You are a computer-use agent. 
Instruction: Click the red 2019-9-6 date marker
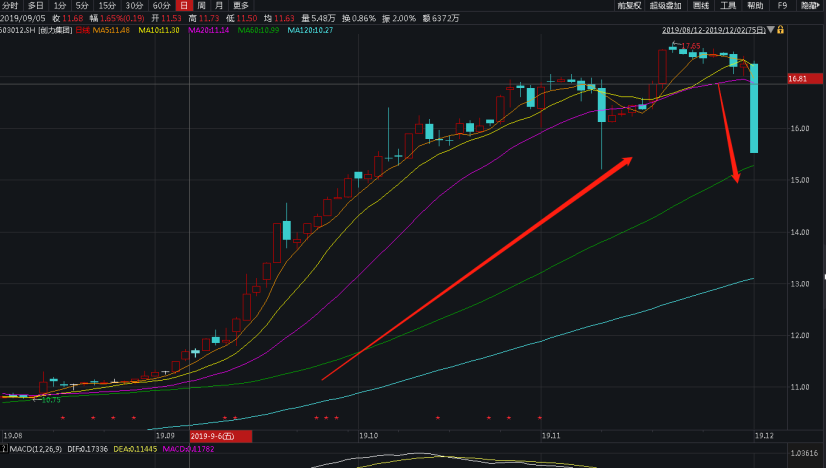(211, 436)
